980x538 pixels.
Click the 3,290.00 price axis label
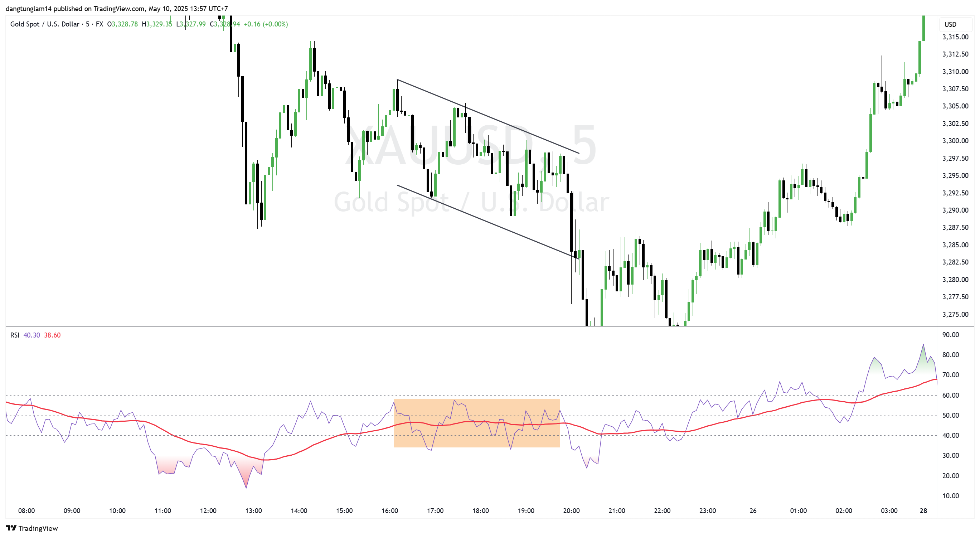coord(955,210)
